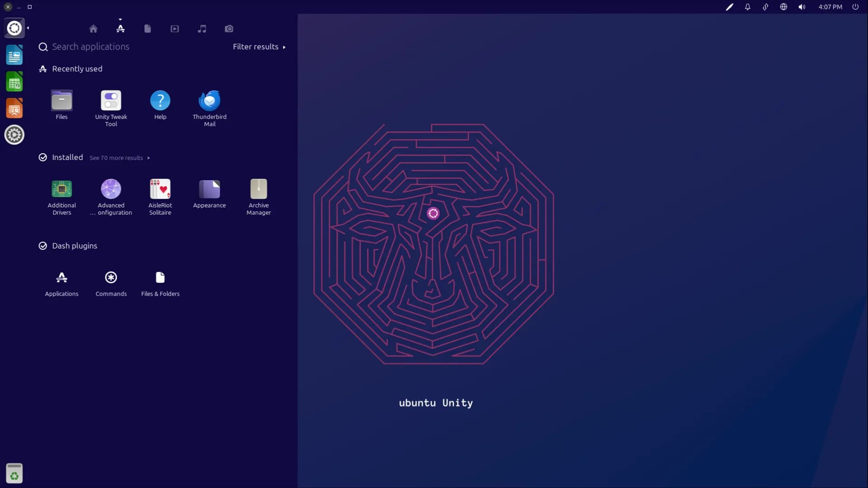The height and width of the screenshot is (488, 868).
Task: Open the Additional Drivers utility
Action: 61,189
